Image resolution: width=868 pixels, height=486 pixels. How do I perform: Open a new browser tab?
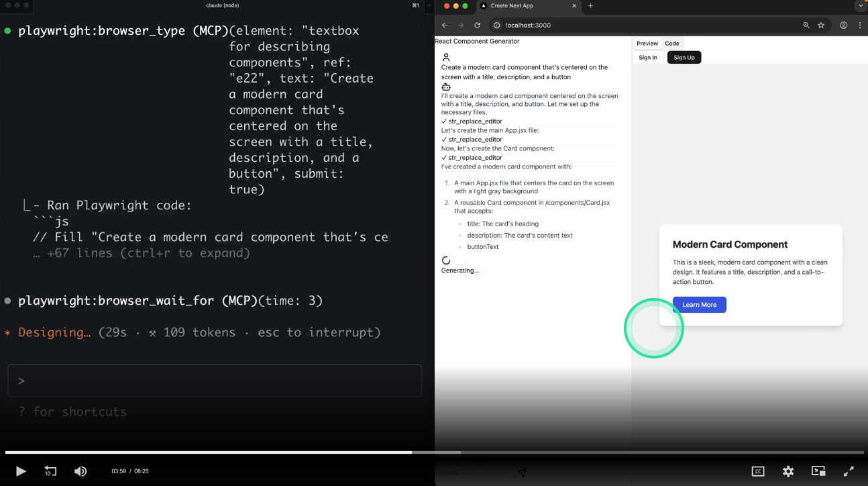click(x=590, y=6)
